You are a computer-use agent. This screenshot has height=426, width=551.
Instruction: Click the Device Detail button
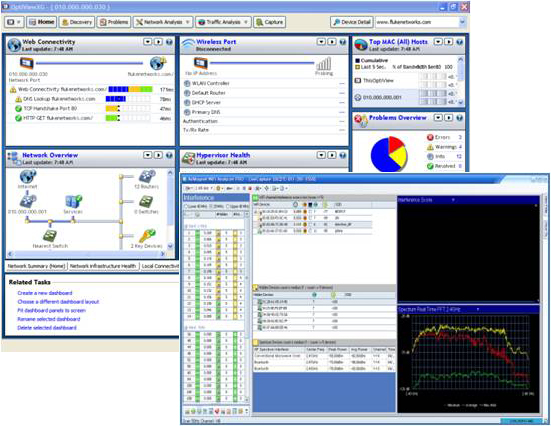tap(352, 22)
